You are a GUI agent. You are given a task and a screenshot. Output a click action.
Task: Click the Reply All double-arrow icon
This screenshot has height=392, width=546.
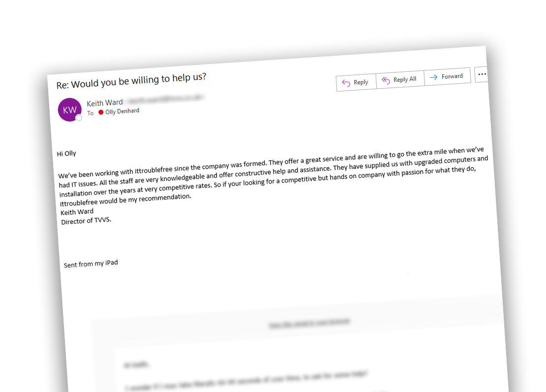tap(386, 81)
